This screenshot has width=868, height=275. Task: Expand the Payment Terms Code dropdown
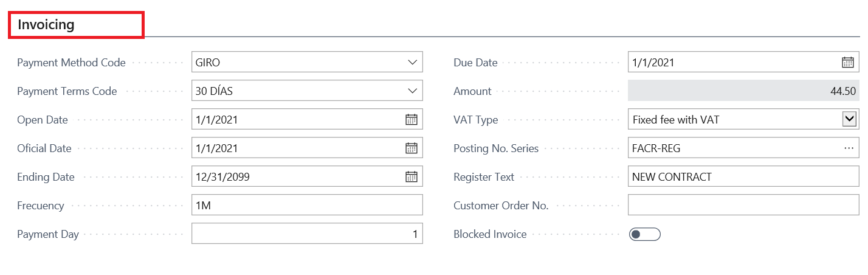click(412, 91)
